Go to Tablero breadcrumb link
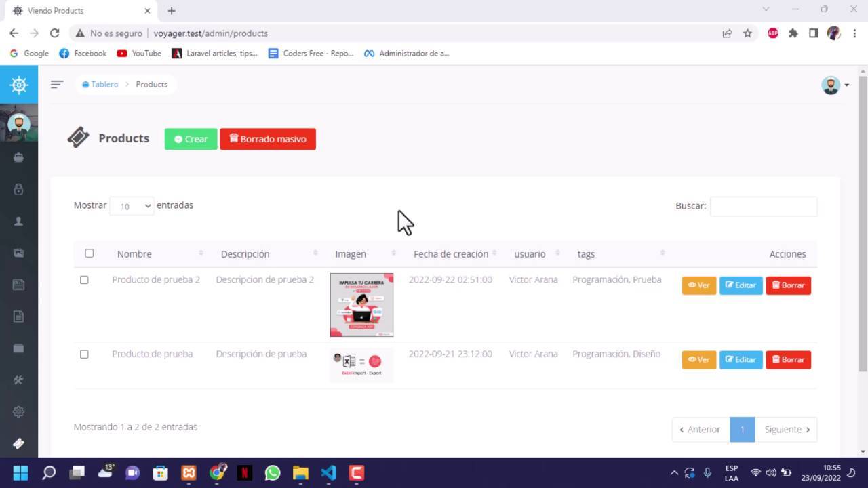Image resolution: width=868 pixels, height=488 pixels. pyautogui.click(x=104, y=84)
